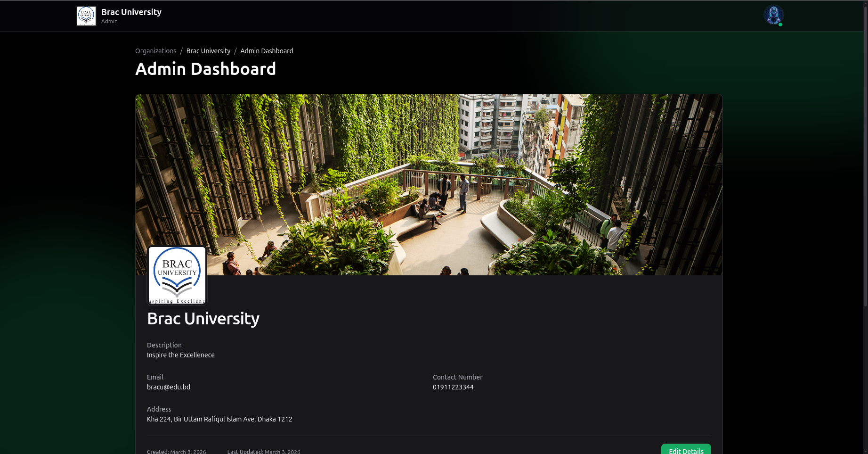Open the Brac University breadcrumb link
This screenshot has height=454, width=868.
208,51
